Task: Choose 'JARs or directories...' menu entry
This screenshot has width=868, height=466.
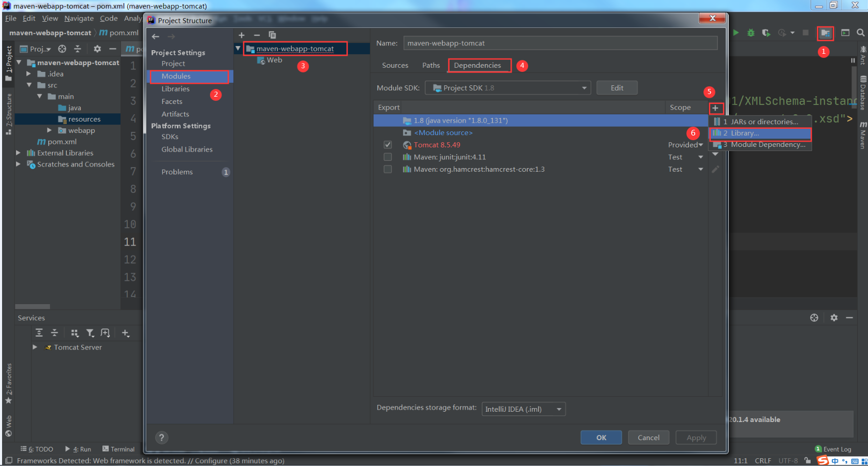Action: pyautogui.click(x=760, y=122)
